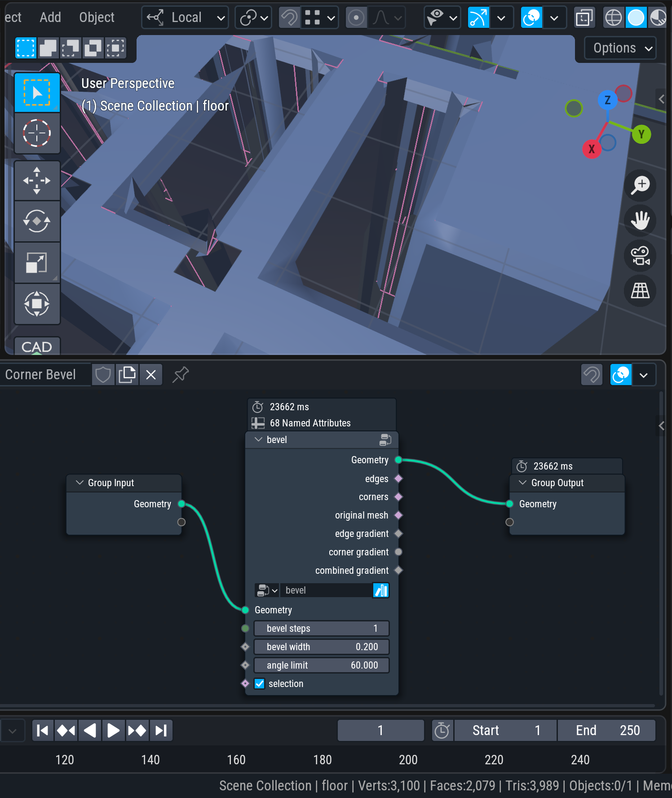Open the Add menu
This screenshot has width=672, height=798.
point(50,18)
